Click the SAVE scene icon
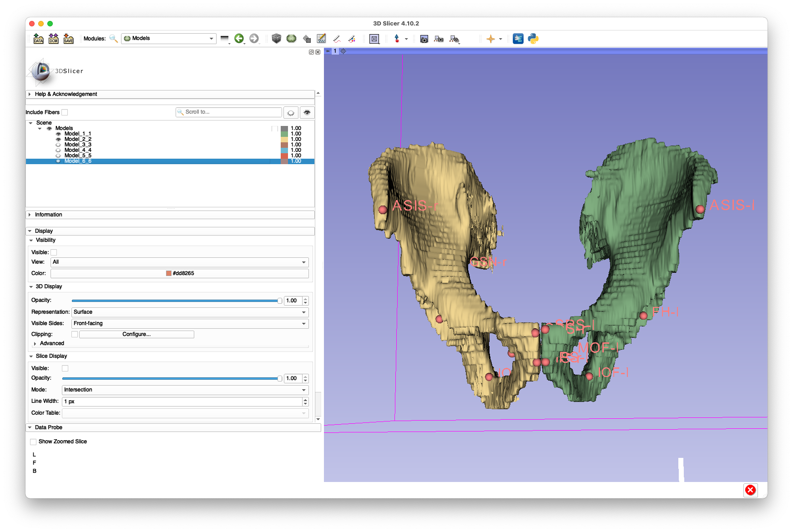This screenshot has height=532, width=793. [x=68, y=39]
